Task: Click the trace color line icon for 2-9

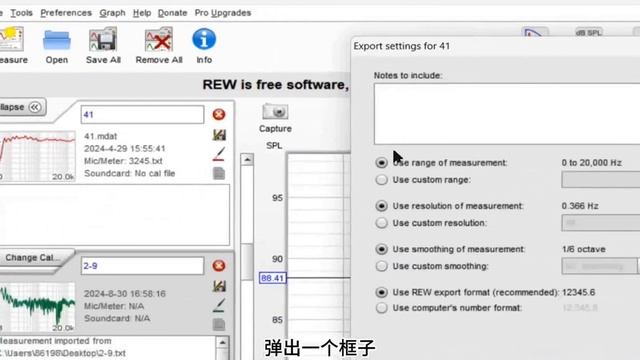Action: tap(219, 305)
